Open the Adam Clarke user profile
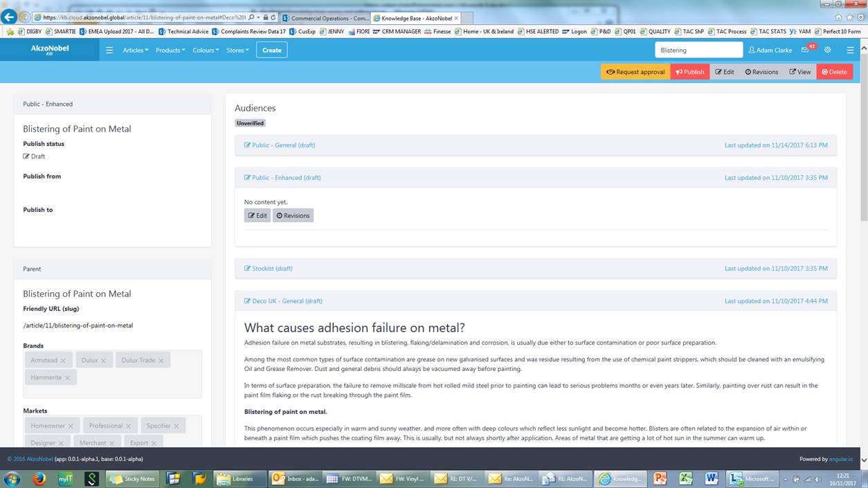The height and width of the screenshot is (488, 868). tap(770, 50)
